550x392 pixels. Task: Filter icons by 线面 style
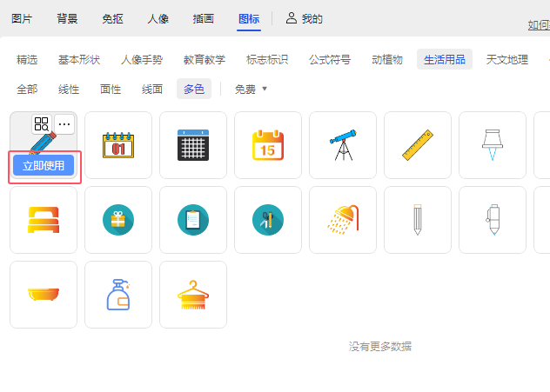pyautogui.click(x=152, y=89)
